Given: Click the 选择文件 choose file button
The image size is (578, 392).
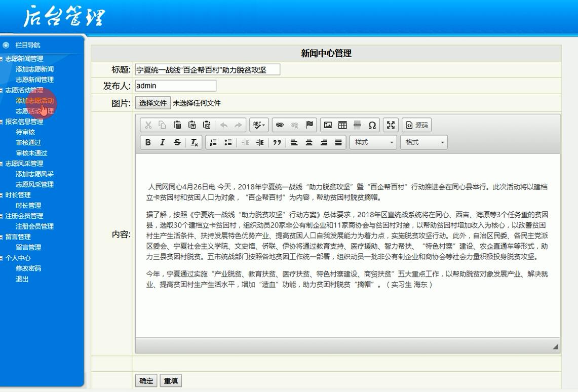Looking at the screenshot, I should [153, 103].
